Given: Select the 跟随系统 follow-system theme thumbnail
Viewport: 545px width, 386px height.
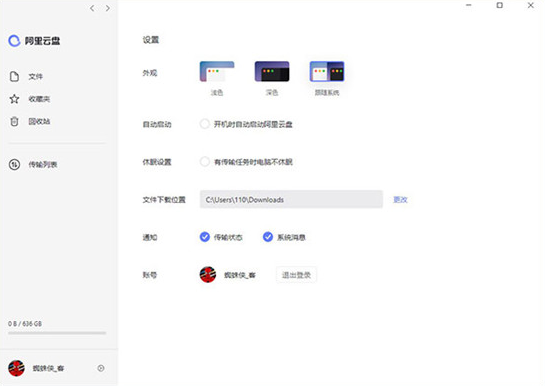Looking at the screenshot, I should click(327, 72).
